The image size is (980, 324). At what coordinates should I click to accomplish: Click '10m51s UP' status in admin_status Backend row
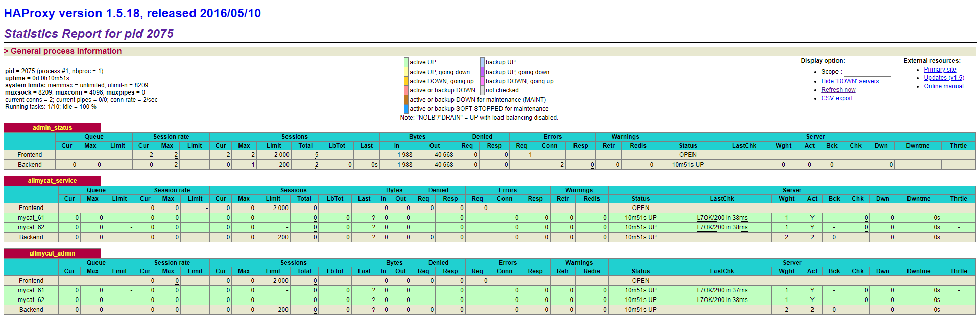click(687, 165)
